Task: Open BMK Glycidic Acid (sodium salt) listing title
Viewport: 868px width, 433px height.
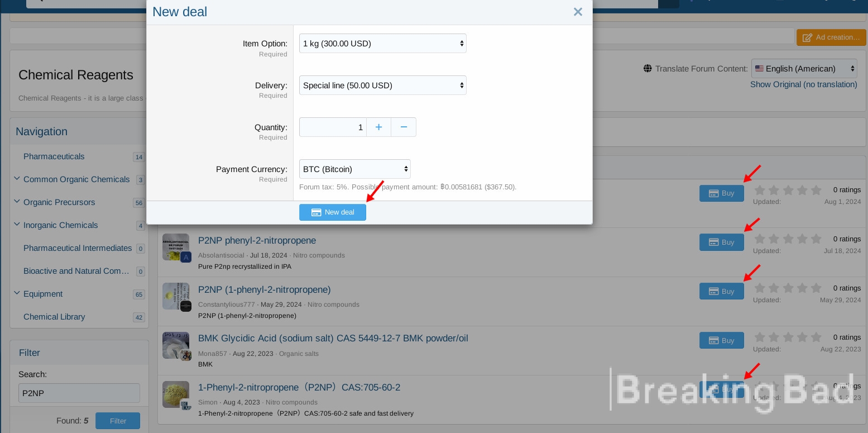Action: point(333,339)
